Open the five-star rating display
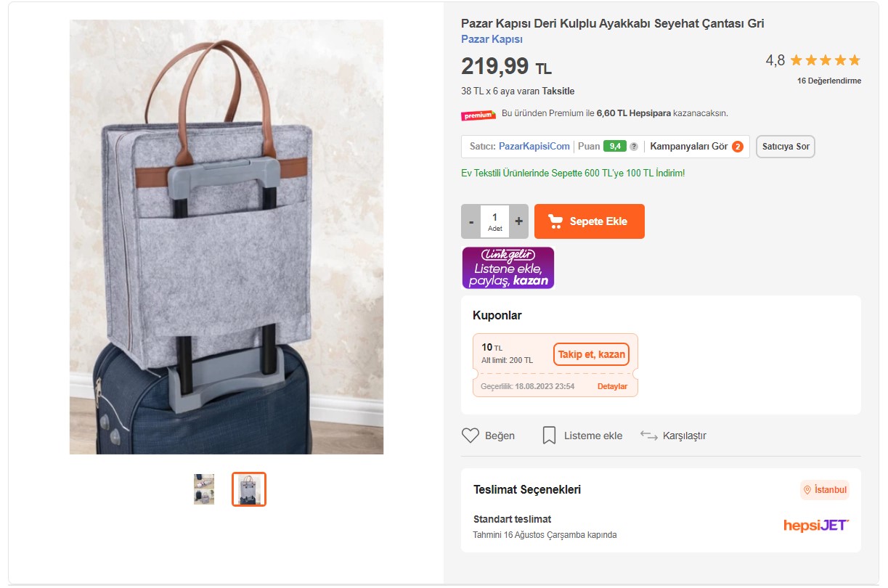This screenshot has width=888, height=588. [825, 60]
